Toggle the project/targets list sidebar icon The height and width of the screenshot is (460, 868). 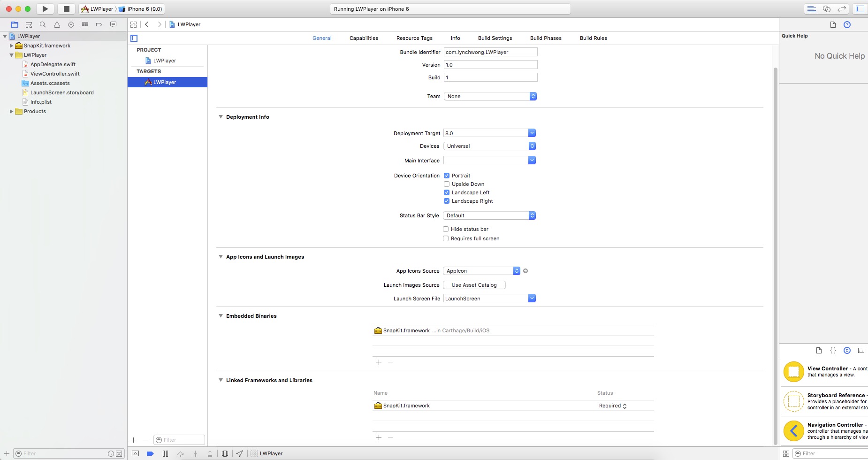(134, 38)
